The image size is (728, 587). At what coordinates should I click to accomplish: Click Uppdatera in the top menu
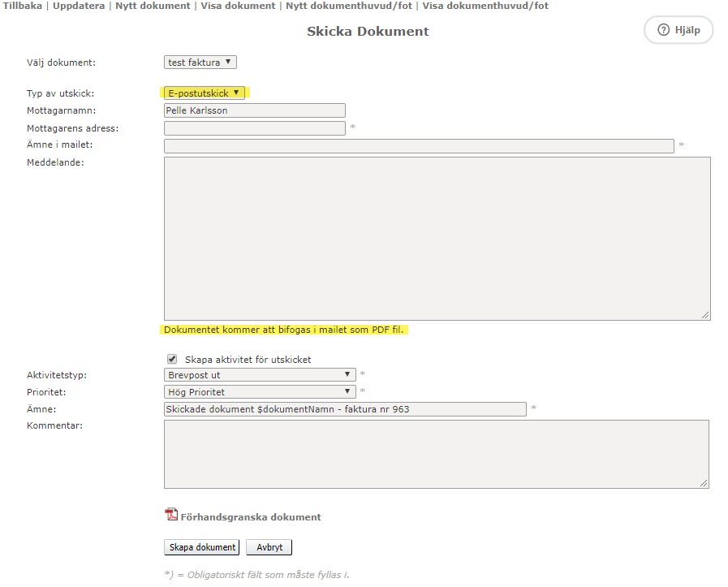click(x=80, y=6)
